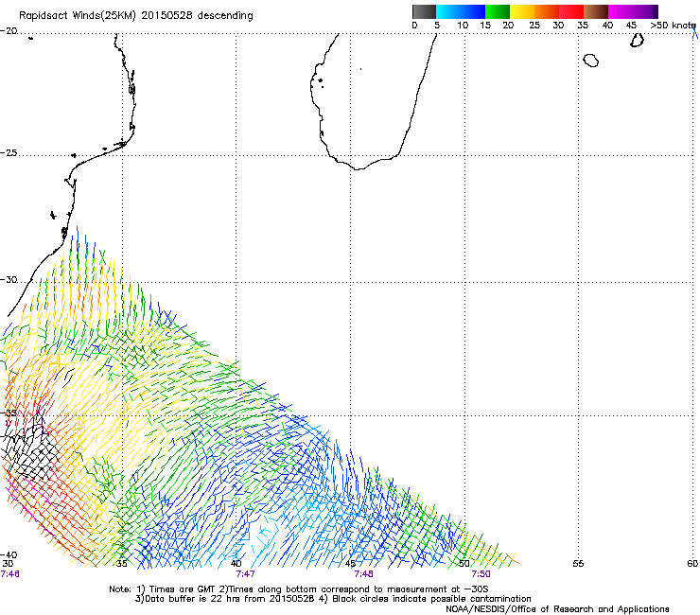Click the '-20' latitude axis label
The height and width of the screenshot is (615, 700).
coord(9,31)
